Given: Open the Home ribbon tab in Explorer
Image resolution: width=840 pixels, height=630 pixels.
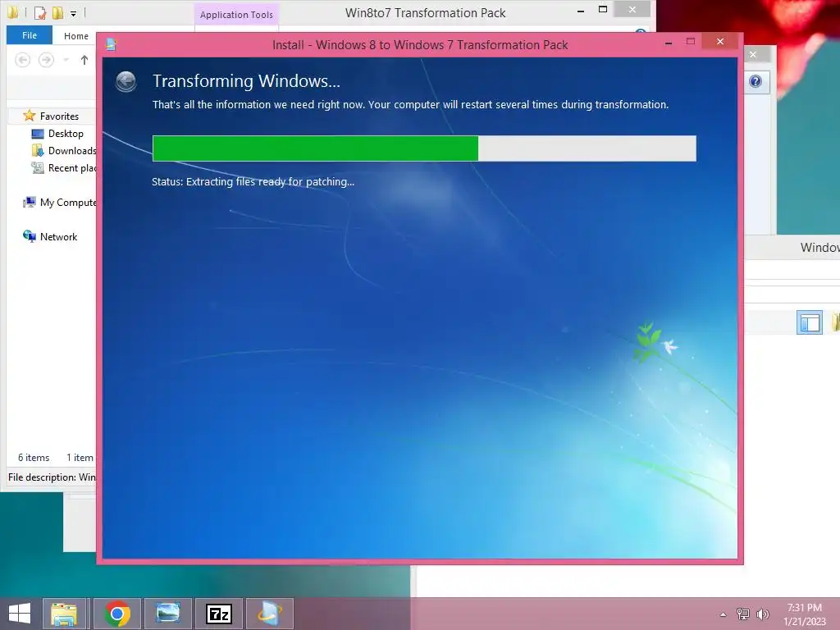Looking at the screenshot, I should pos(76,36).
